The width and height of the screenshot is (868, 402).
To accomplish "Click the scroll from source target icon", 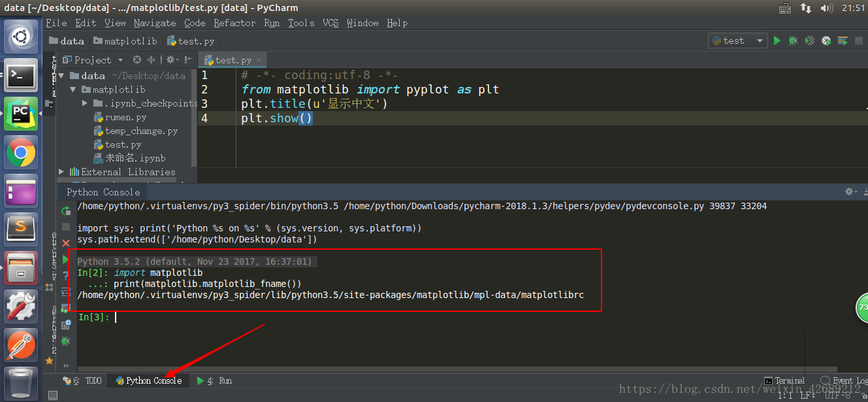I will point(137,59).
